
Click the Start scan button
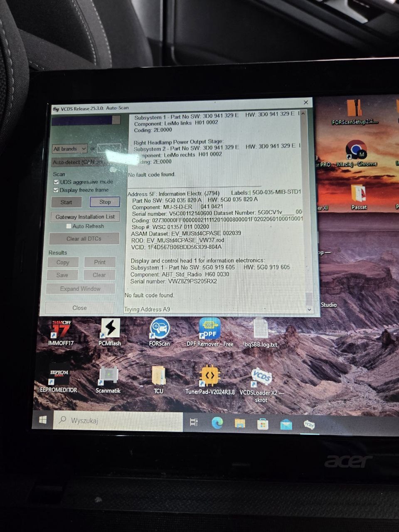pos(66,202)
